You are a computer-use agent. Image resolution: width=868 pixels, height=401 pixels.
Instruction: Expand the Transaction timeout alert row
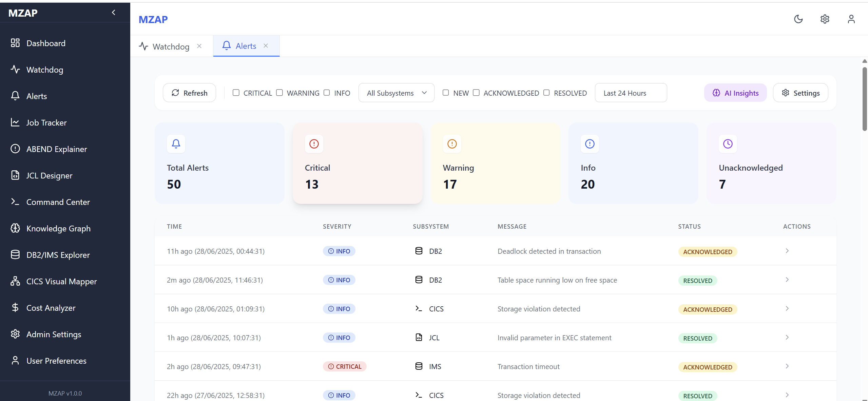tap(787, 366)
